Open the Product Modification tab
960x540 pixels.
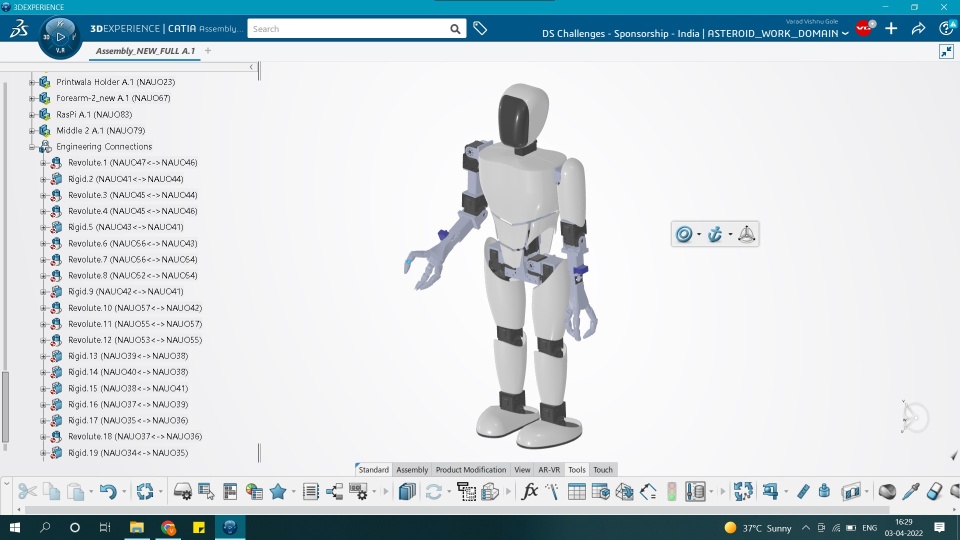[x=470, y=470]
